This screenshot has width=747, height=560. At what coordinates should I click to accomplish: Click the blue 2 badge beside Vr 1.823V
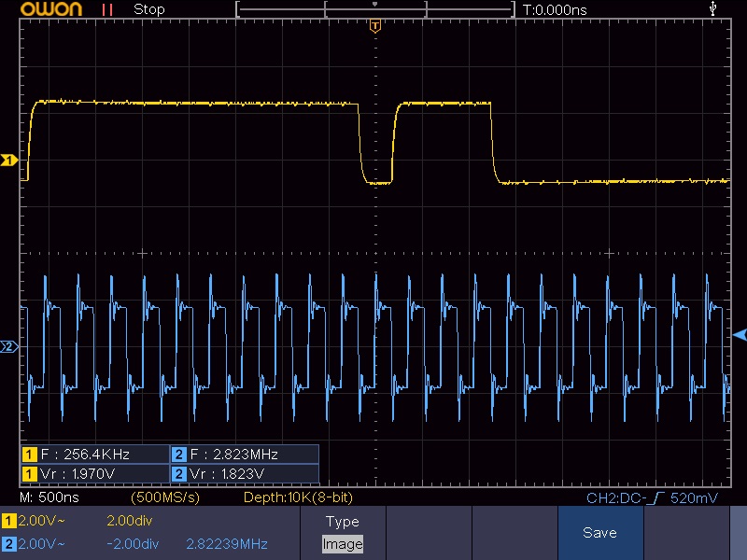[178, 474]
